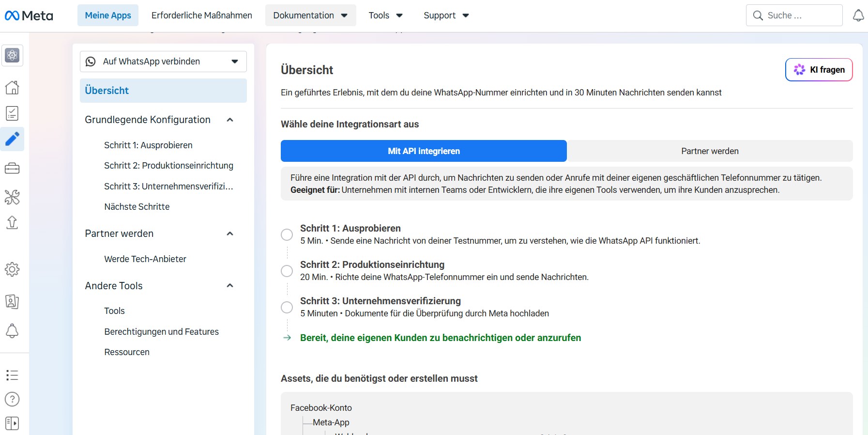Open the app icon in the left sidebar
This screenshot has width=868, height=435.
[12, 55]
